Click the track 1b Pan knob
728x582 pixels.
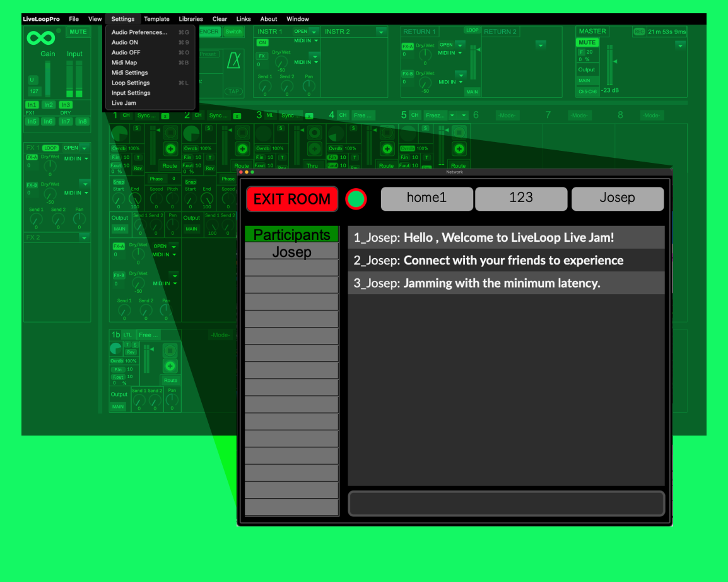[172, 400]
